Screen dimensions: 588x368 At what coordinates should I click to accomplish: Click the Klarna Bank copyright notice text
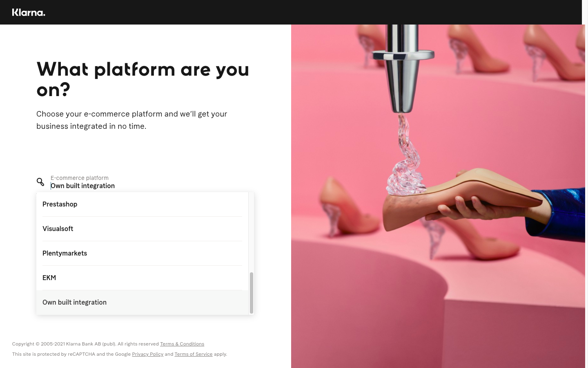point(85,344)
